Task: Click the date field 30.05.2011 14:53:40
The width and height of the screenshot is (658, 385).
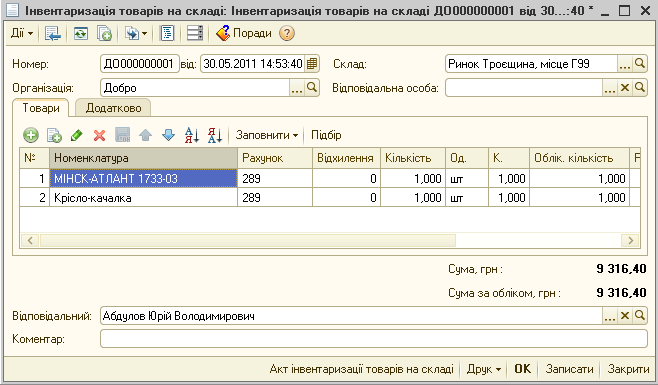Action: click(253, 64)
